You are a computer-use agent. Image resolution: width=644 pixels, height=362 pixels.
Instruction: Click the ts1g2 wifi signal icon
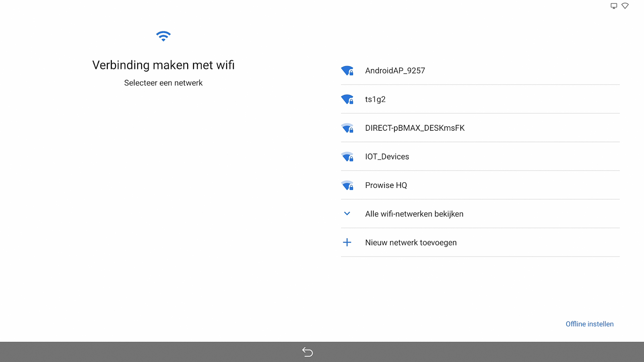click(x=347, y=99)
